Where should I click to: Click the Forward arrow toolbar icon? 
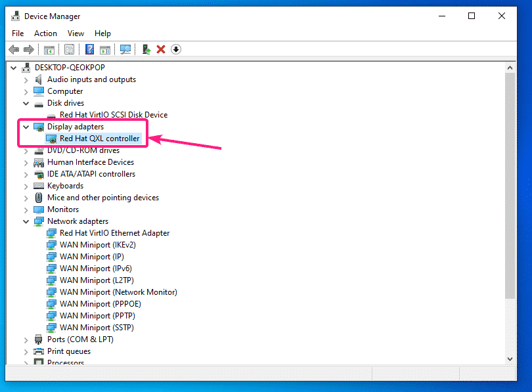[x=29, y=49]
